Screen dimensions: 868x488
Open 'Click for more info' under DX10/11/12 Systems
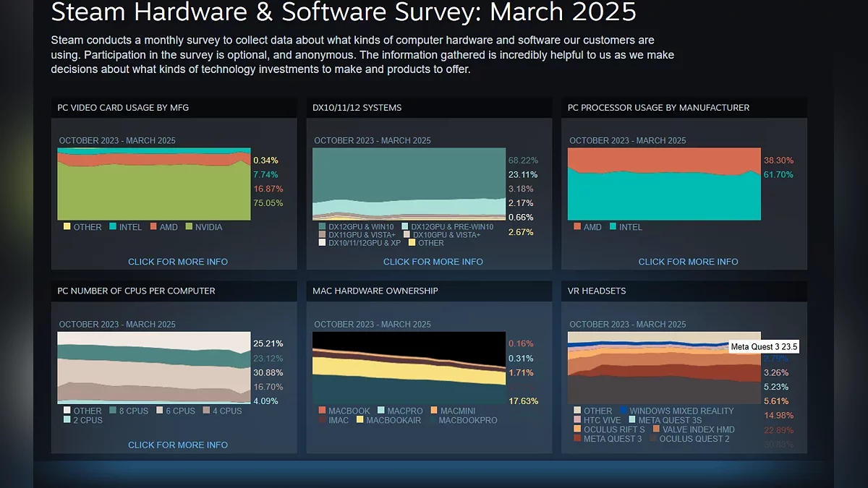point(433,262)
